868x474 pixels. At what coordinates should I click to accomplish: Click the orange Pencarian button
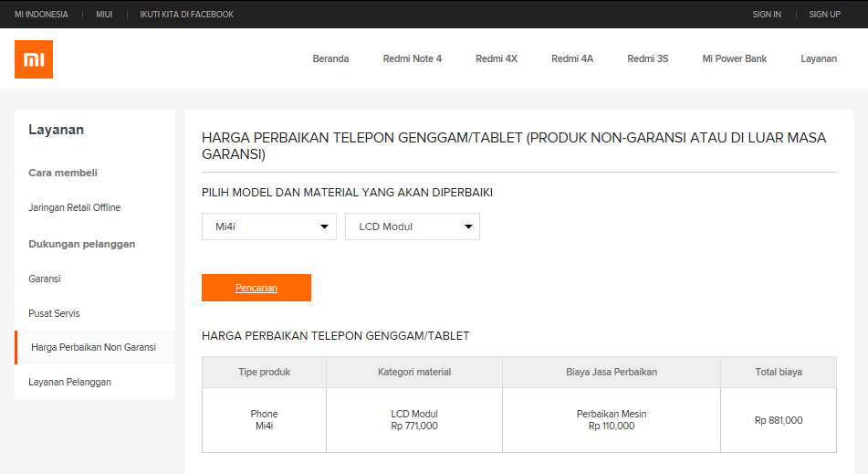coord(256,288)
